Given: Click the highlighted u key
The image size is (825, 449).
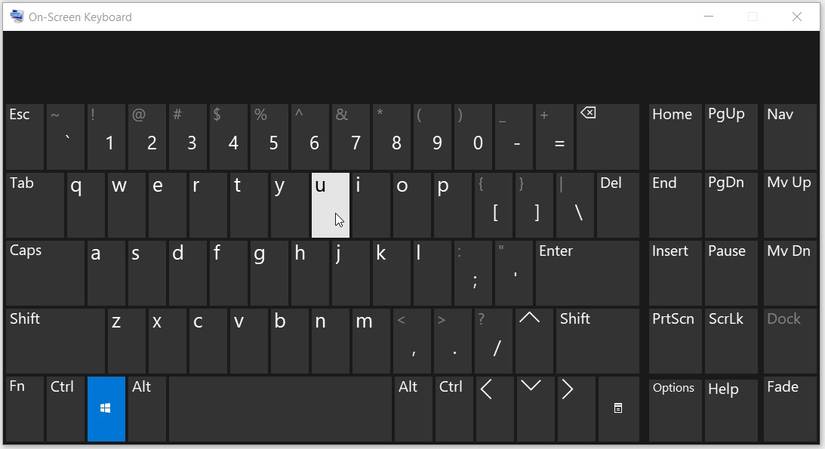Looking at the screenshot, I should coord(330,205).
